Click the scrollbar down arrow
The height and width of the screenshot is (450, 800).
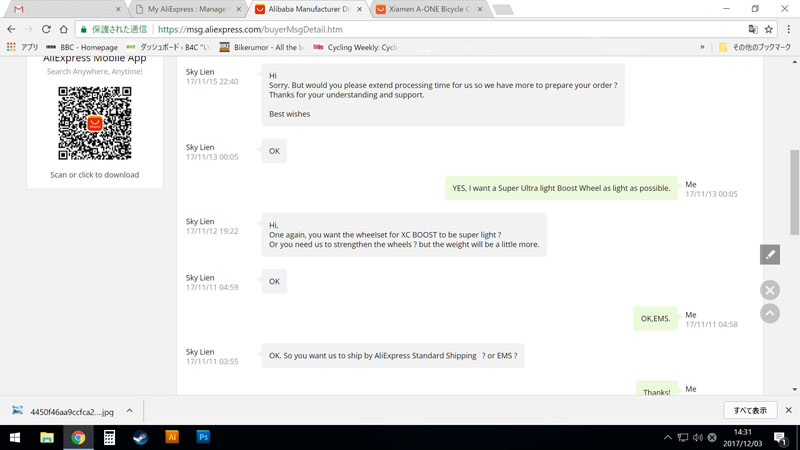click(x=794, y=389)
